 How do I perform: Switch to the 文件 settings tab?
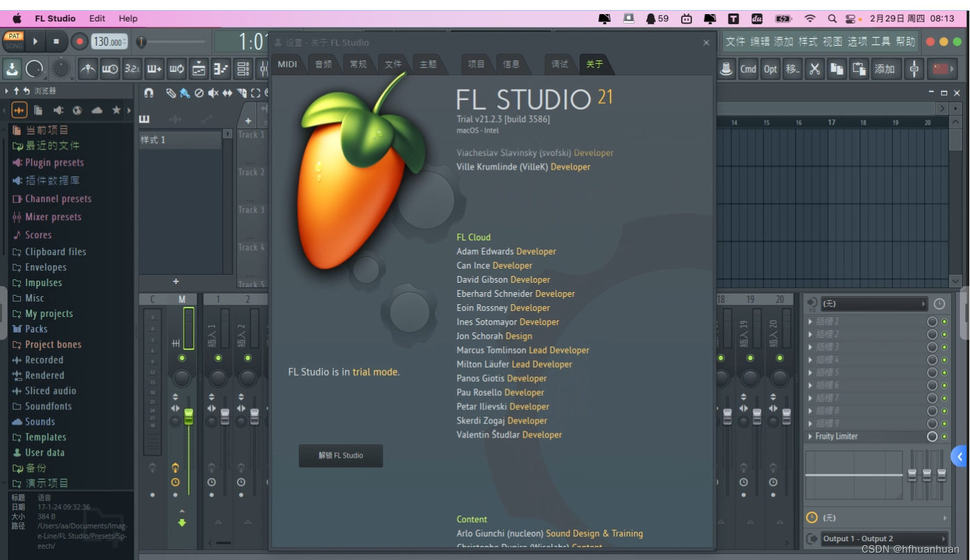[x=393, y=64]
